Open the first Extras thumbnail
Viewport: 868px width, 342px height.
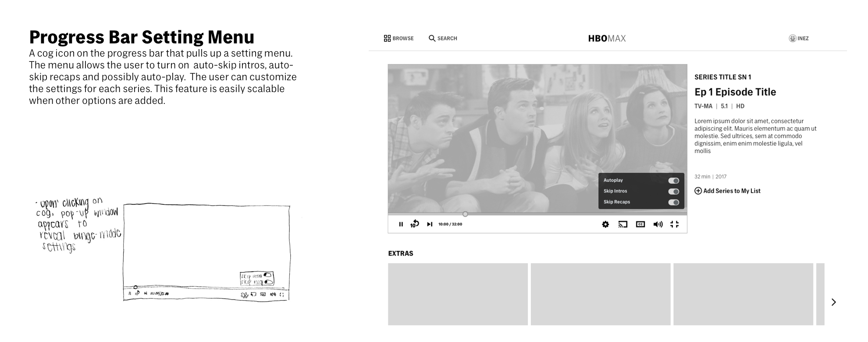[x=458, y=294]
